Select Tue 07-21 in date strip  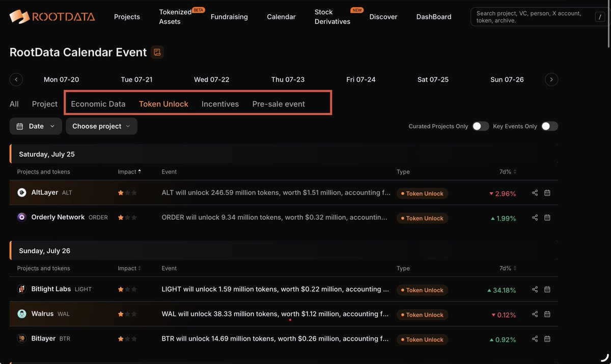136,79
